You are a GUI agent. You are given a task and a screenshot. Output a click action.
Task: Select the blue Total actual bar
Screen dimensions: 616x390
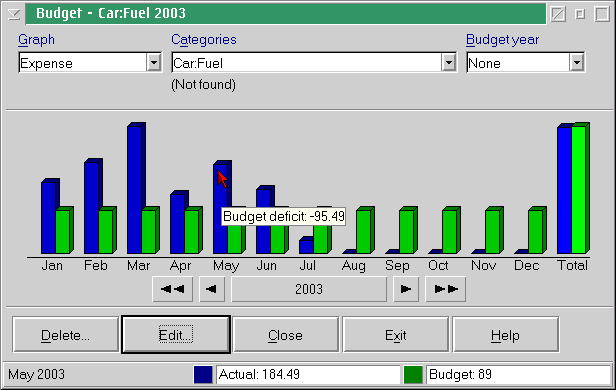tap(564, 190)
